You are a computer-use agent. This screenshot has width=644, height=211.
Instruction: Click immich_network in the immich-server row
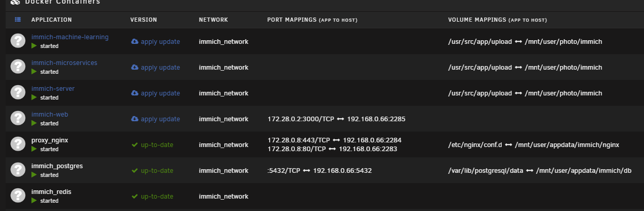point(223,93)
